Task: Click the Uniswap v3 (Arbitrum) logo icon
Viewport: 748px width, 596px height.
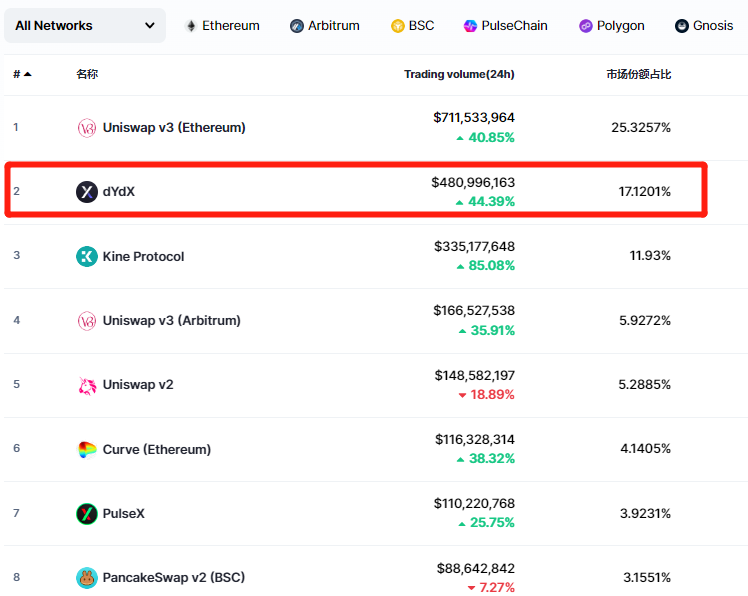Action: click(87, 321)
